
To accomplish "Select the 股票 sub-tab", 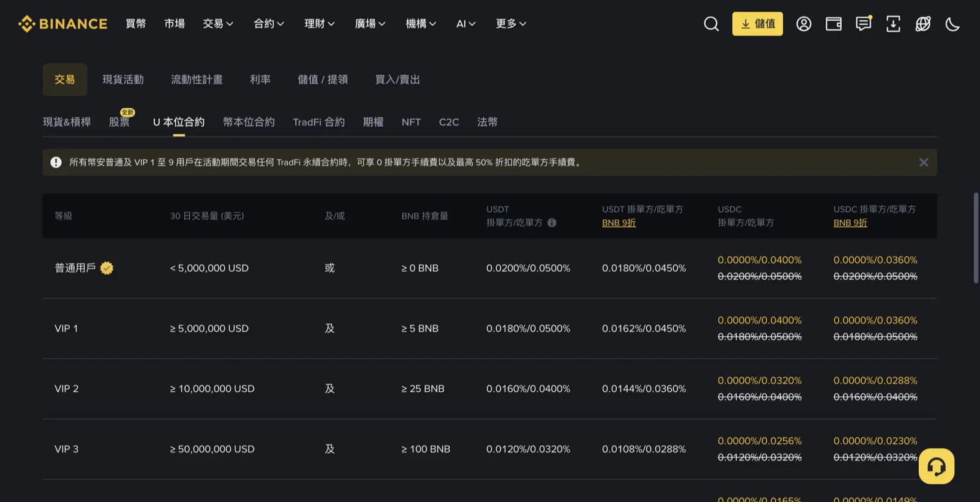I will (x=119, y=122).
